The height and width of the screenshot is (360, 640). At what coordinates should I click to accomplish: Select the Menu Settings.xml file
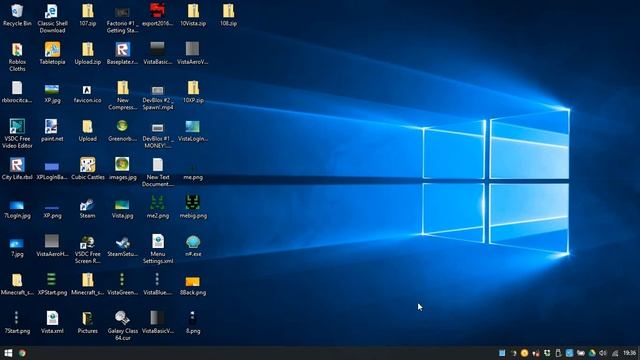[x=158, y=249]
